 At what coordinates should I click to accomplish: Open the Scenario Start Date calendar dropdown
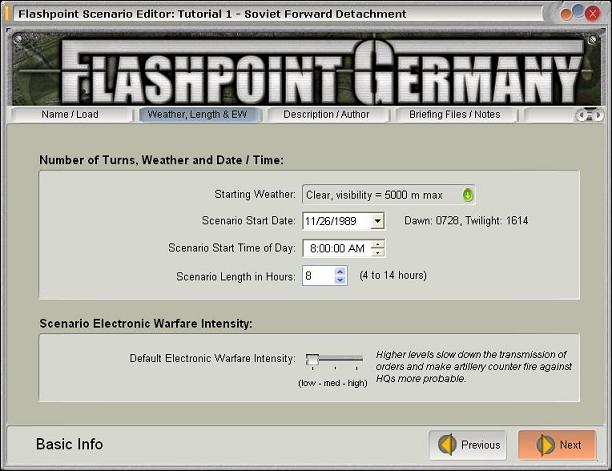pyautogui.click(x=377, y=221)
